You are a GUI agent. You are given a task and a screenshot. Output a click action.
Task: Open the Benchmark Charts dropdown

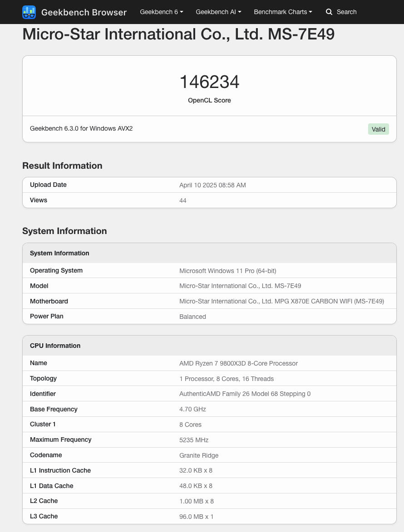point(283,12)
